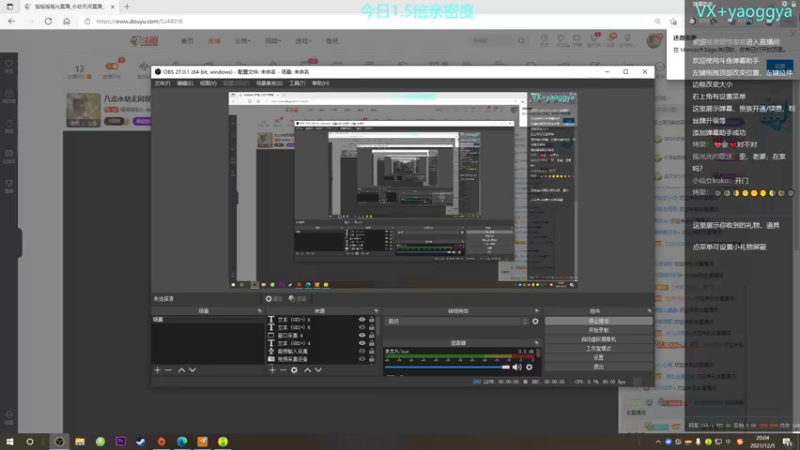Move source down with arrow icon
This screenshot has width=800, height=450.
pos(318,370)
